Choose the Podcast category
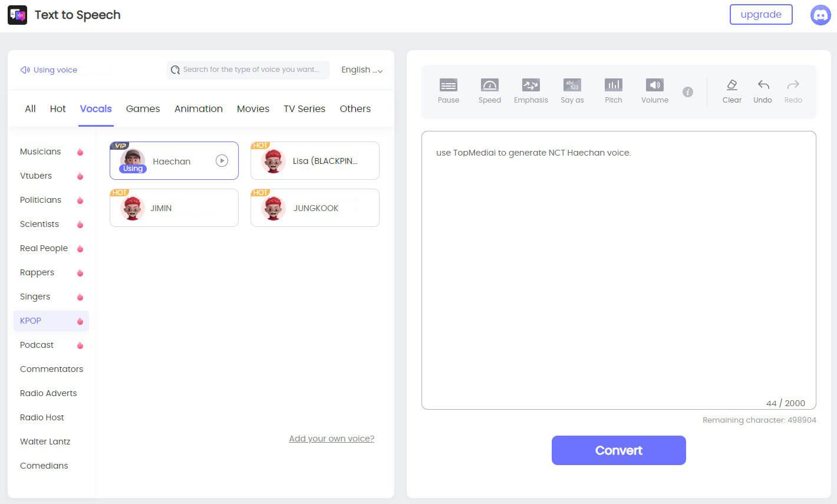This screenshot has height=504, width=837. [37, 345]
